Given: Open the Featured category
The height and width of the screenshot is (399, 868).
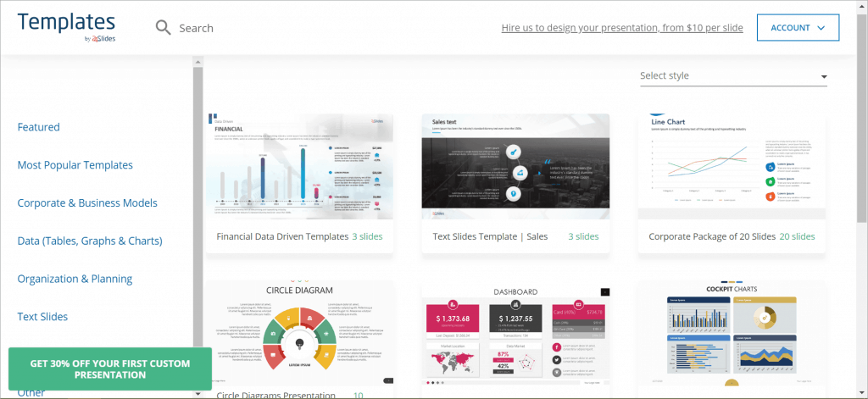Looking at the screenshot, I should click(x=39, y=127).
